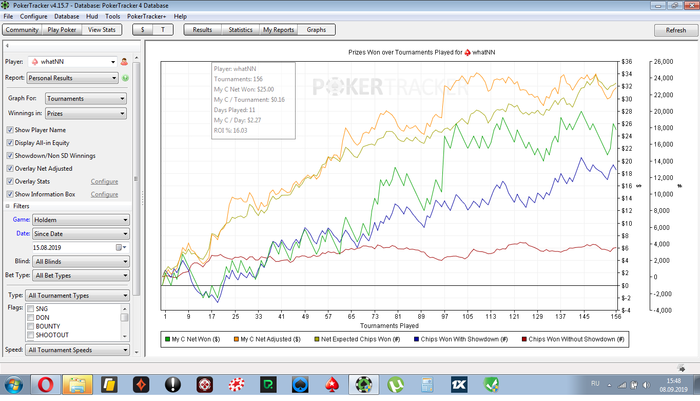Open the blue spade poker app in taskbar

pyautogui.click(x=300, y=384)
